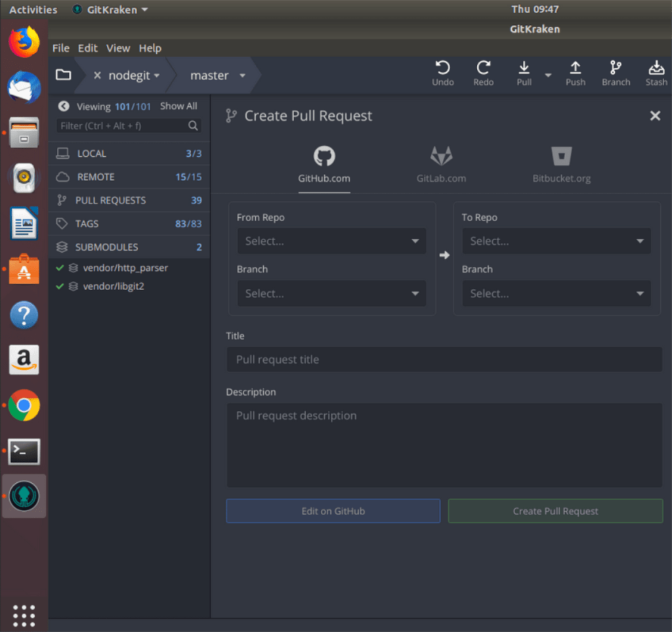Open the From Repo dropdown
This screenshot has width=672, height=632.
click(331, 241)
